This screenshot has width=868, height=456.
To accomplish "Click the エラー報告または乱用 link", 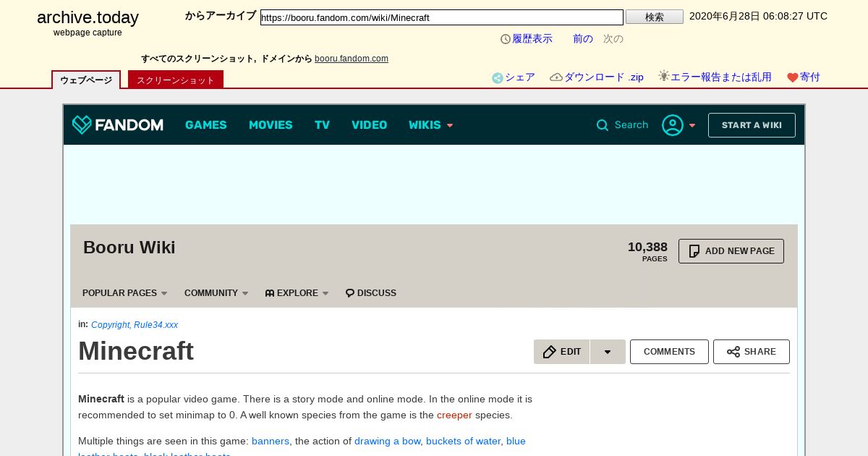I will click(721, 77).
